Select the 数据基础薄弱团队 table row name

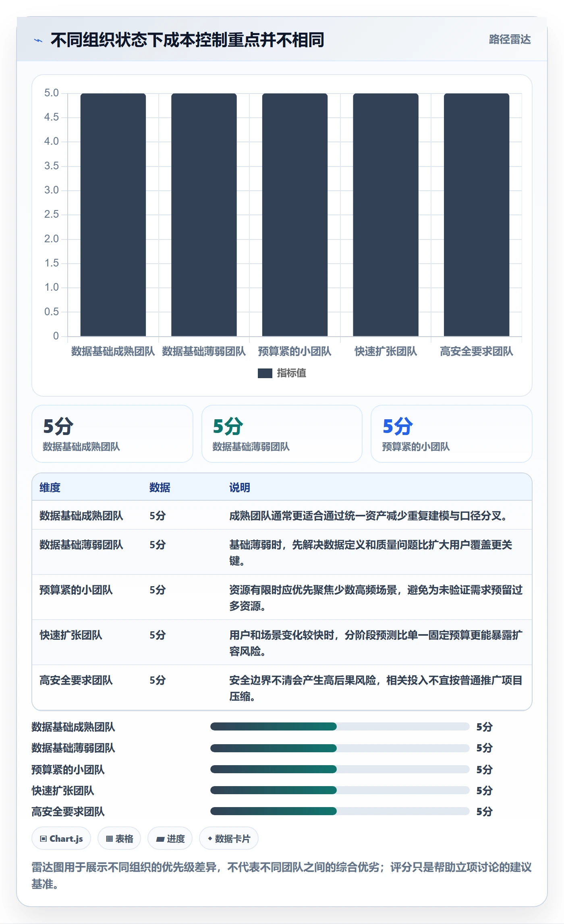[x=81, y=545]
